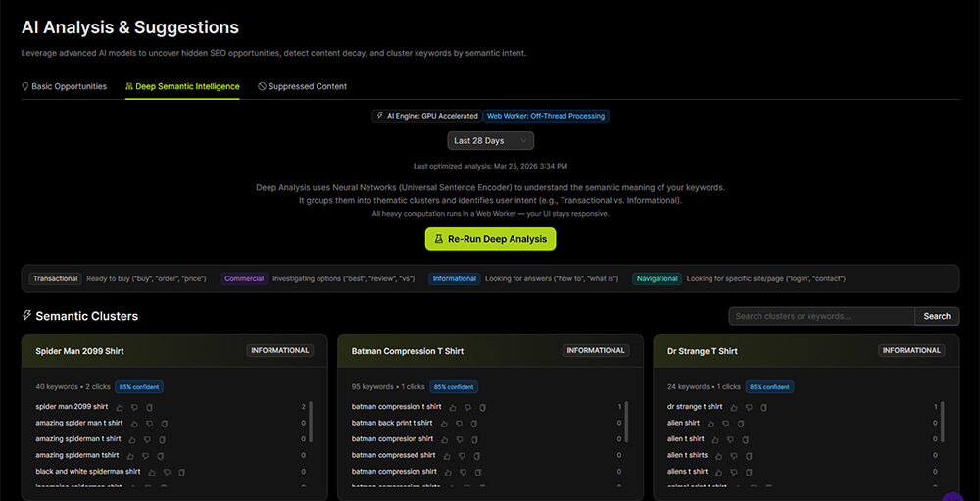Click the 'amazing spiderman tshirt' keyword text

coord(78,456)
